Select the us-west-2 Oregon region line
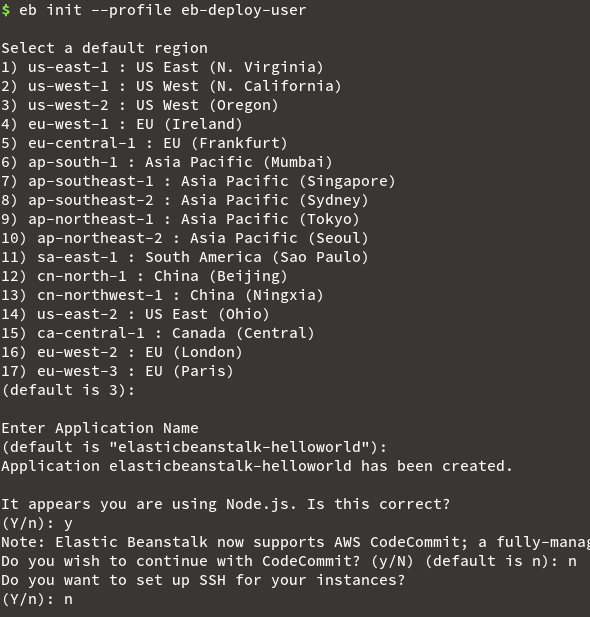This screenshot has height=617, width=590. click(x=140, y=105)
